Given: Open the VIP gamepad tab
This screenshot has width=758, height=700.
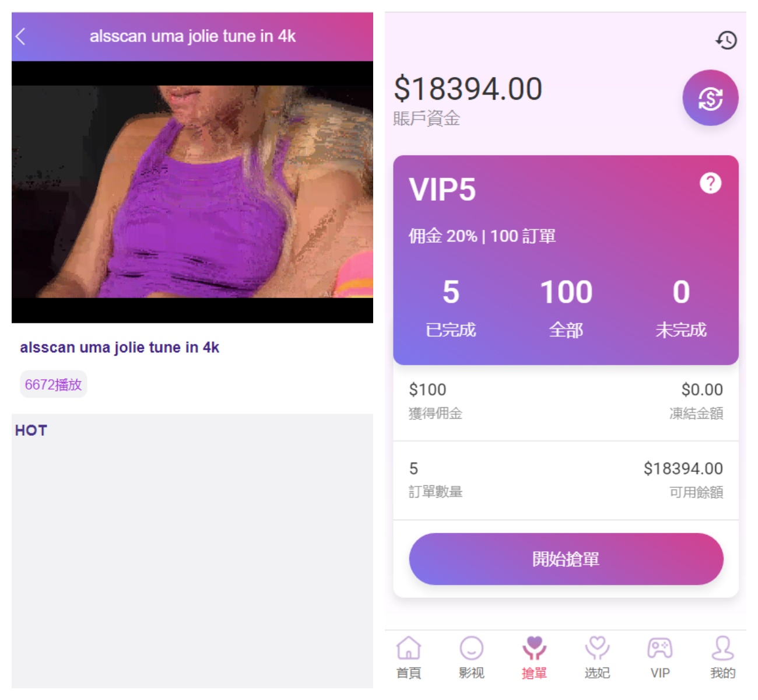Looking at the screenshot, I should coord(660,657).
